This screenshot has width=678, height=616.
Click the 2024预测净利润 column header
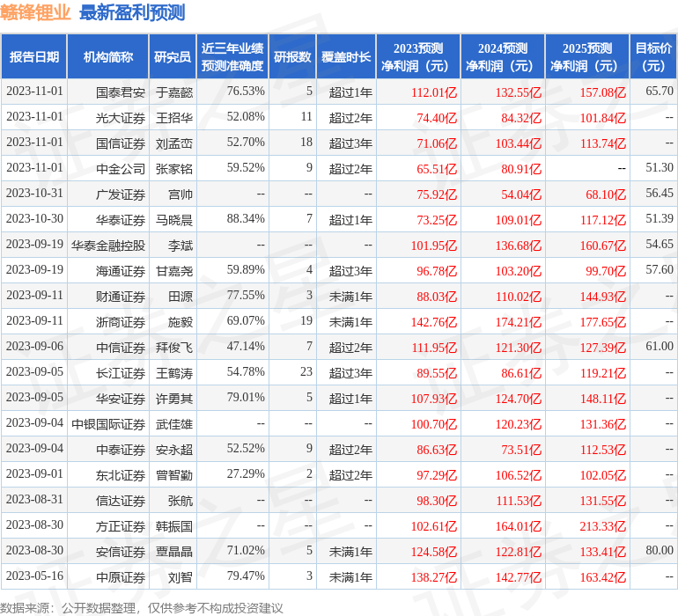[x=503, y=56]
